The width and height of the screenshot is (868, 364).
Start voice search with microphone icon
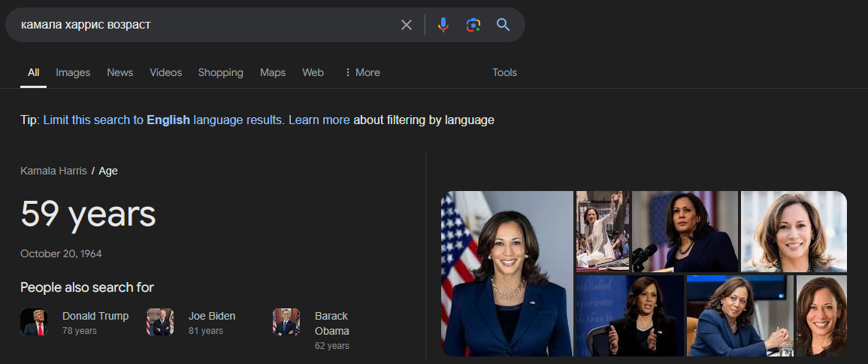tap(443, 25)
